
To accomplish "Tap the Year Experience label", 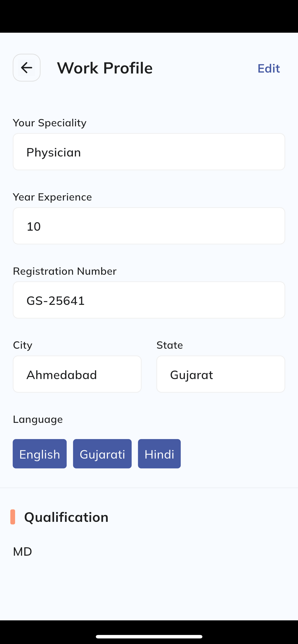I will click(52, 197).
